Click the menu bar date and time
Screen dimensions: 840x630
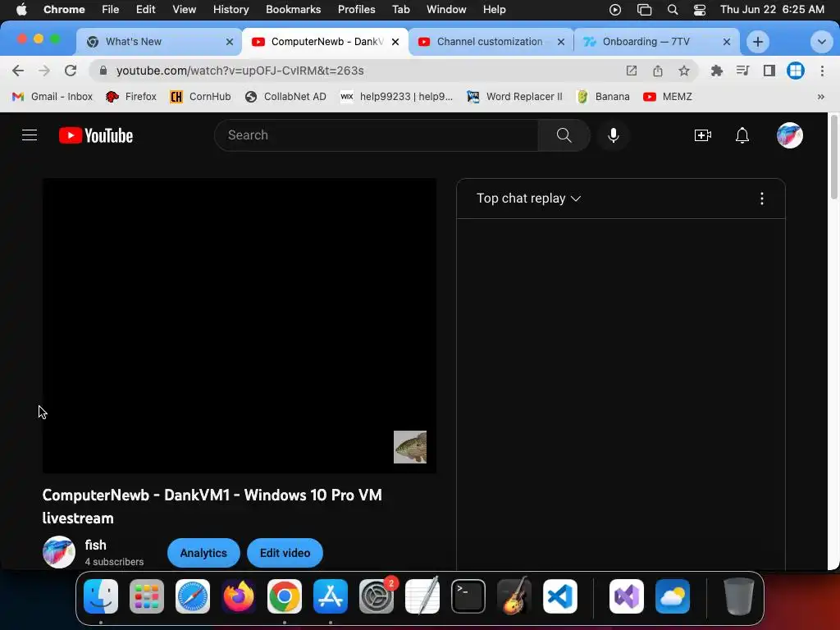[772, 10]
